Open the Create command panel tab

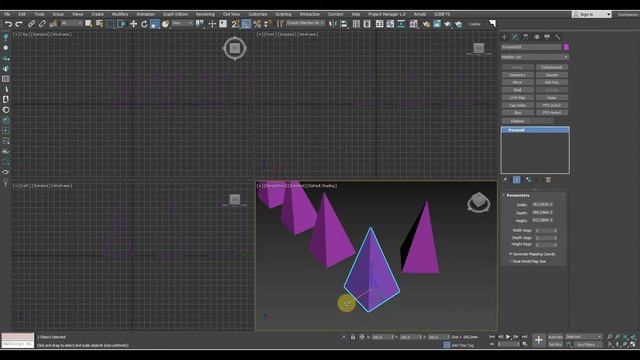504,37
